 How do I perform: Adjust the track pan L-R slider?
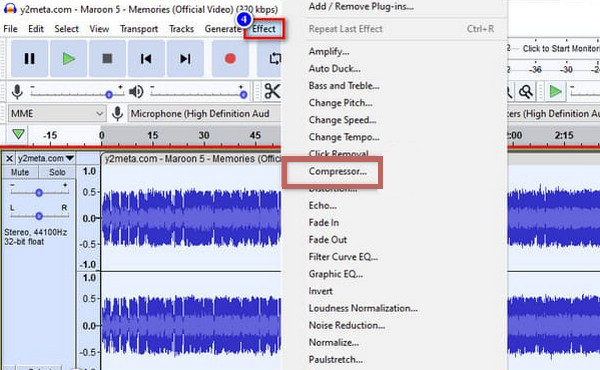tap(39, 216)
